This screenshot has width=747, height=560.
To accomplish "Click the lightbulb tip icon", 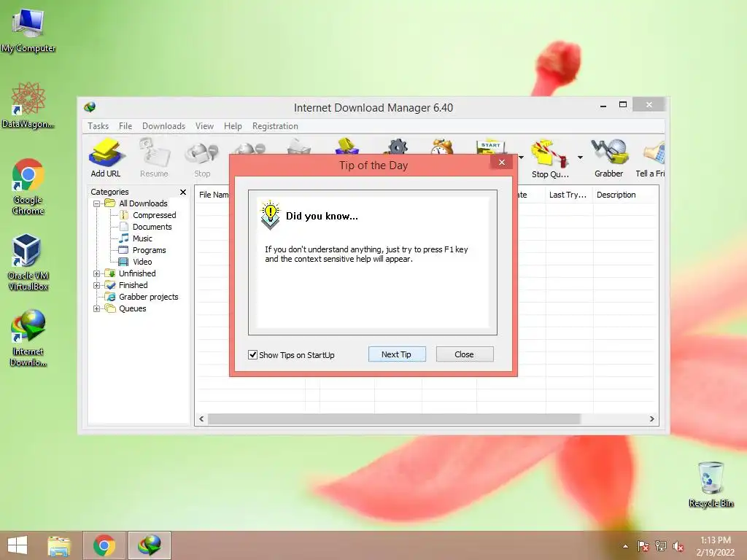I will (x=271, y=215).
